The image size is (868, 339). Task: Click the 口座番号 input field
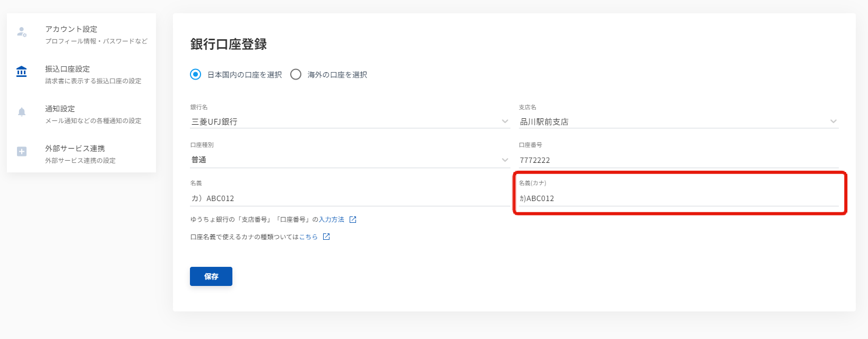pyautogui.click(x=678, y=160)
